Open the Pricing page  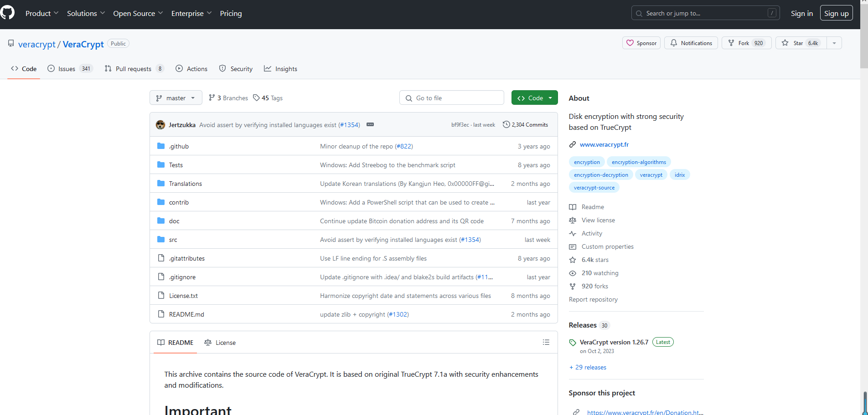point(231,13)
